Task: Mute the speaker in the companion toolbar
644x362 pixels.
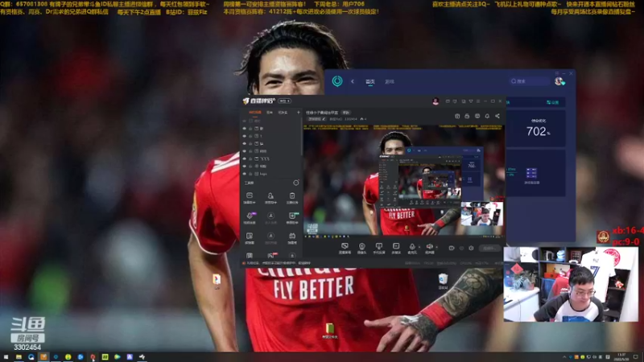Action: click(429, 247)
